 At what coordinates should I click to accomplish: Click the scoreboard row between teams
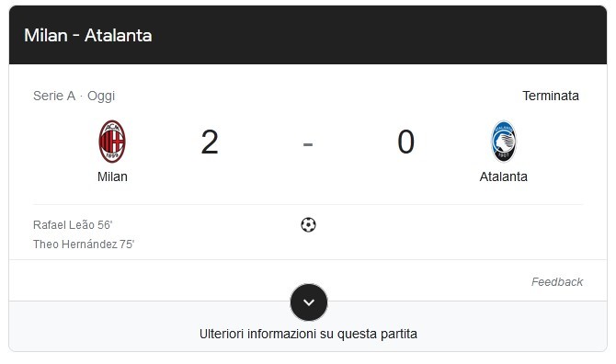click(x=308, y=151)
